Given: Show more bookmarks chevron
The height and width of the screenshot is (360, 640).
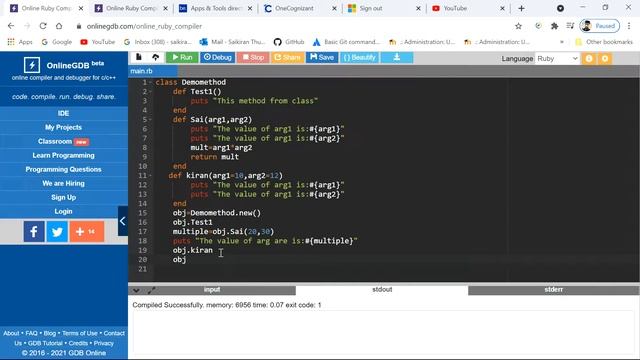Looking at the screenshot, I should [x=562, y=42].
